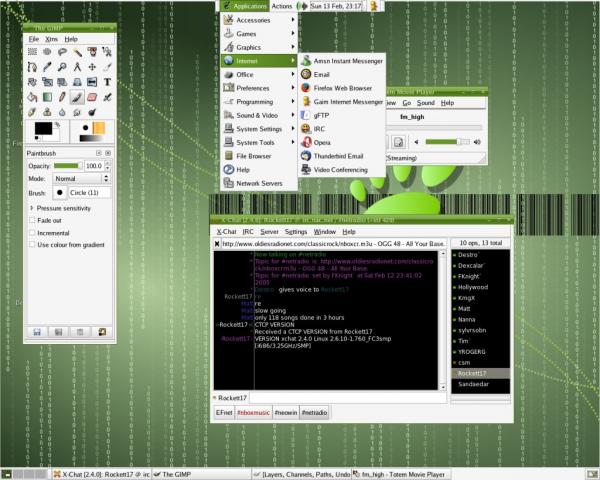This screenshot has height=480, width=600.
Task: Select the Paths tool in GIMP
Action: pyautogui.click(x=33, y=67)
